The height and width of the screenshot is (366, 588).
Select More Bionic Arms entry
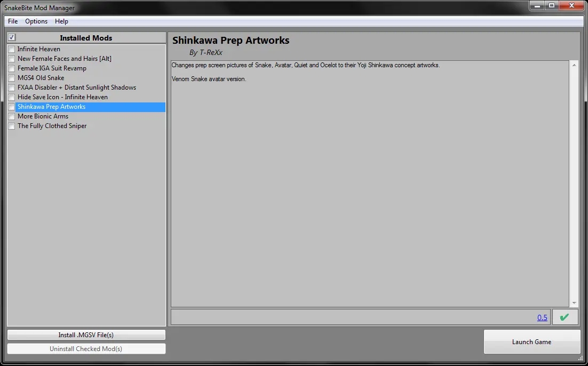pos(43,116)
